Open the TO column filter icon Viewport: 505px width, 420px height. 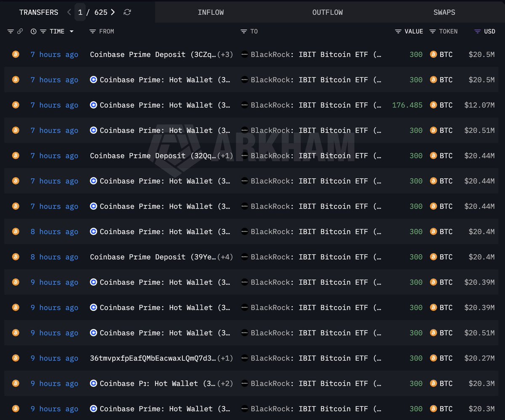tap(244, 32)
